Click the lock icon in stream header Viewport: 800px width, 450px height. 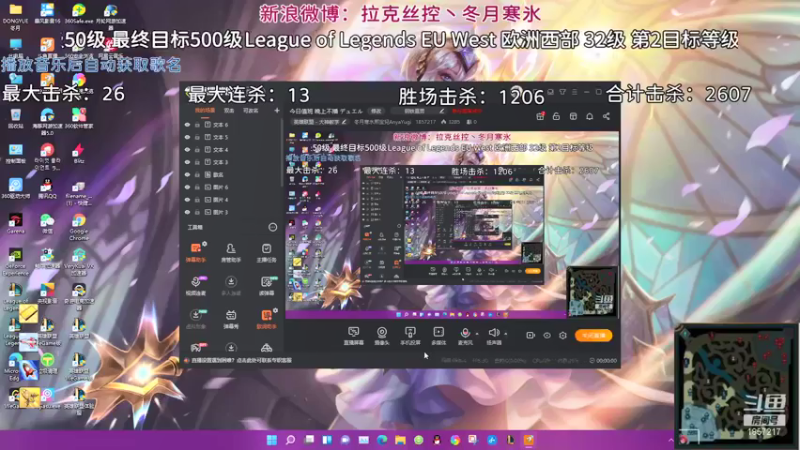coord(556,116)
